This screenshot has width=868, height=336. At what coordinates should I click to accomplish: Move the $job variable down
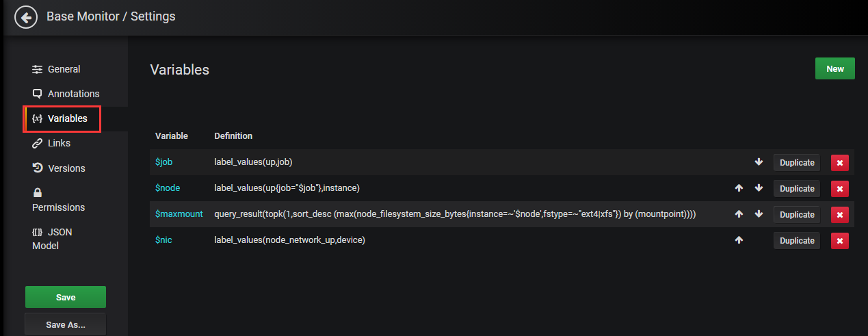tap(759, 162)
